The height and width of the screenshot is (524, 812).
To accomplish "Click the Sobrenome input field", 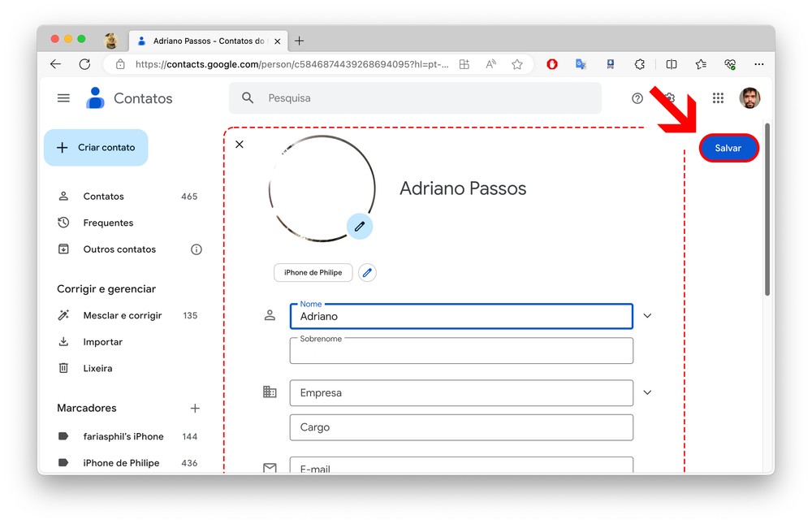I will point(461,352).
